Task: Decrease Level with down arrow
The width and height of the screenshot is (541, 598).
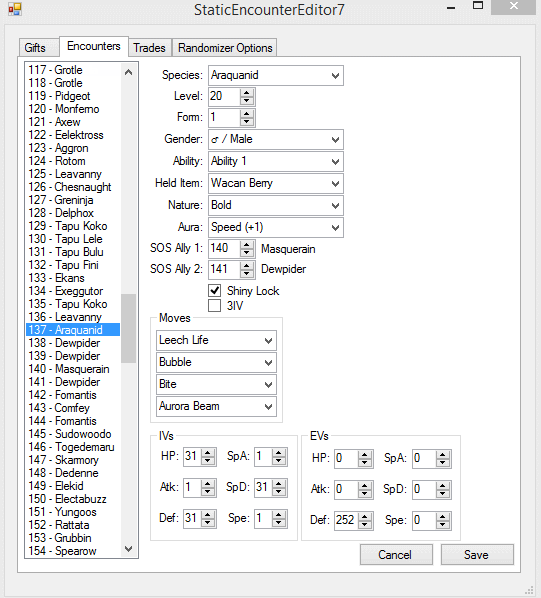Action: (247, 100)
